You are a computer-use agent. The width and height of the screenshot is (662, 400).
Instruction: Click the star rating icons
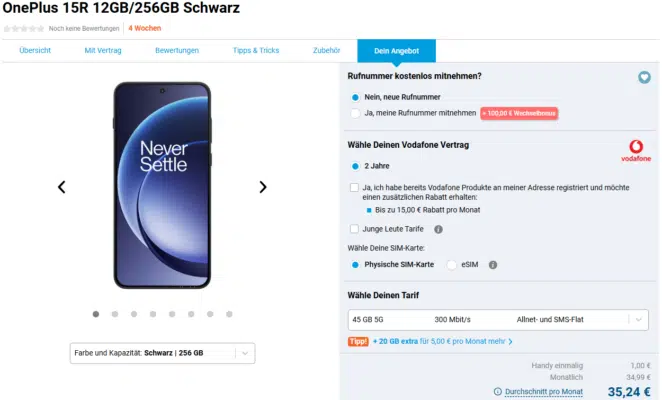(x=24, y=28)
